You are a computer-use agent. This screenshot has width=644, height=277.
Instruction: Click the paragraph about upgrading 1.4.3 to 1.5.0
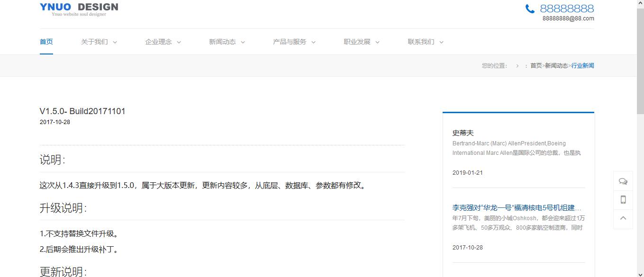tap(203, 186)
